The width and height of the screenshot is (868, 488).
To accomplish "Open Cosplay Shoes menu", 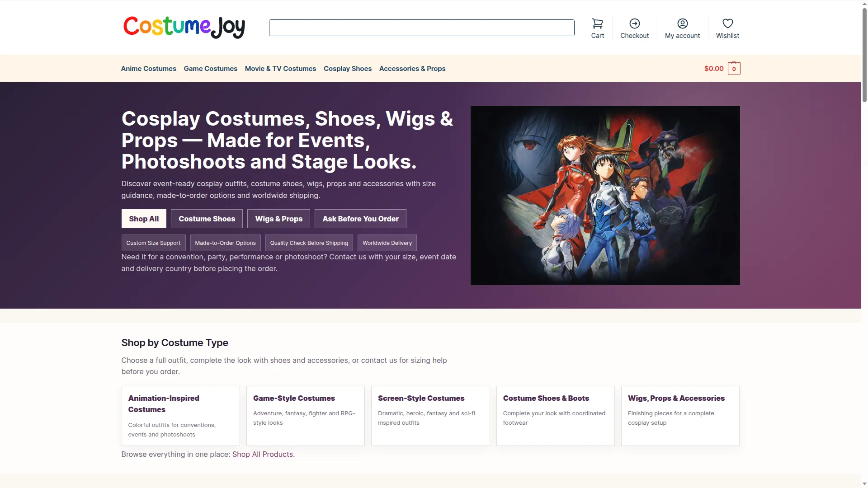I will click(347, 69).
